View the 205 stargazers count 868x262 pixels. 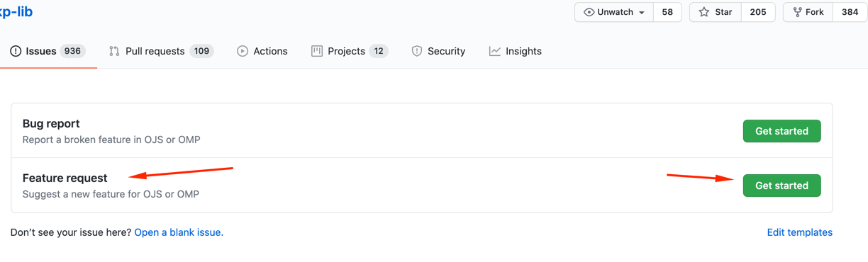pos(758,12)
